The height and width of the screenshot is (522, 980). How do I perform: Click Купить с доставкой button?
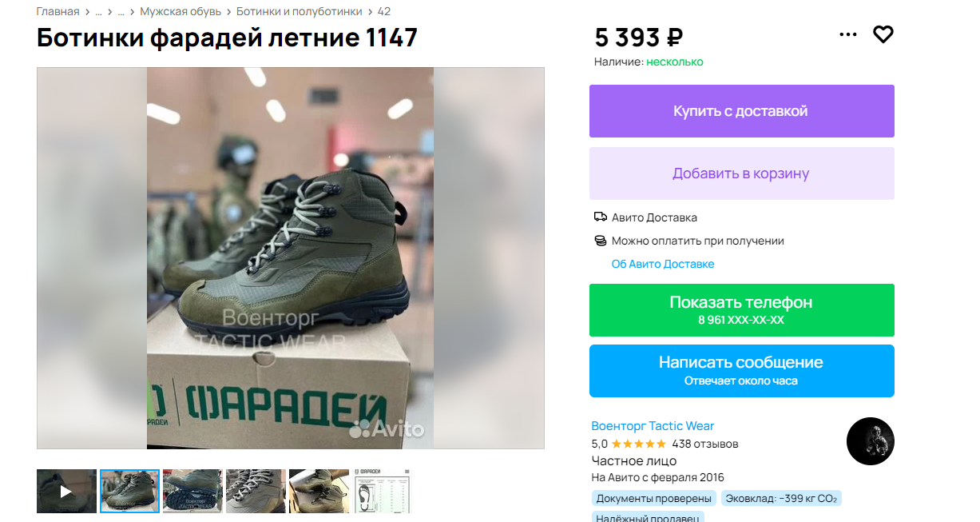pos(741,111)
